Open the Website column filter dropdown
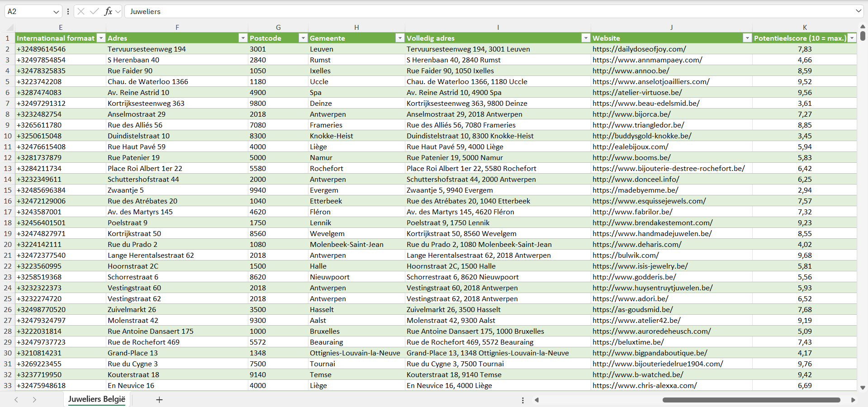The width and height of the screenshot is (868, 407). tap(747, 38)
